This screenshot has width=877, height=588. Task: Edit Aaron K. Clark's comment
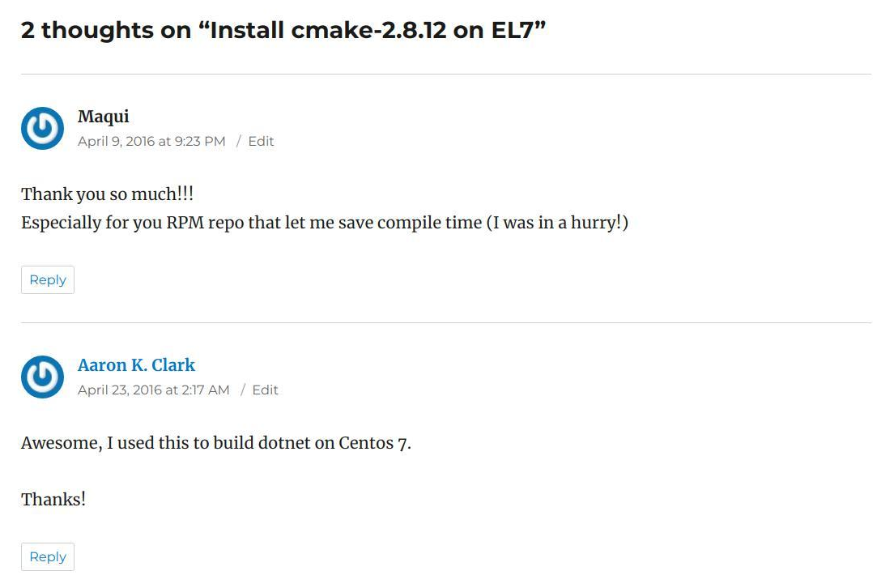265,390
